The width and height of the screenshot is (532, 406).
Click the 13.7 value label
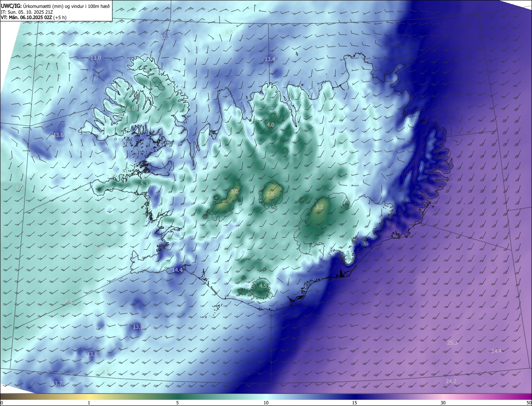57,383
